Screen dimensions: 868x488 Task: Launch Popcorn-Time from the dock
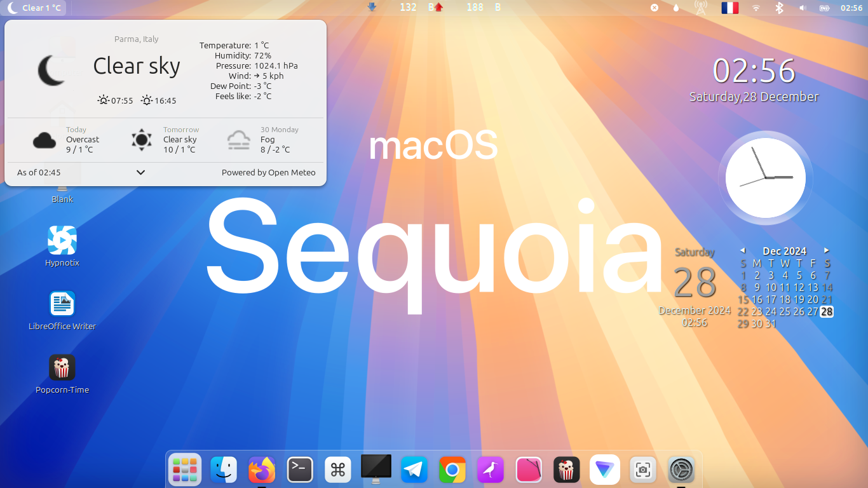pos(567,470)
